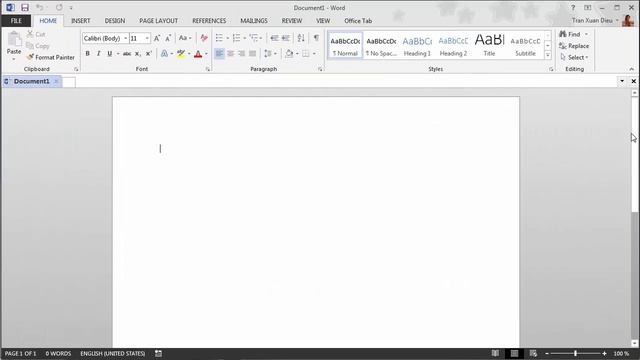Select Align Right
Screen dimensions: 640x360
[x=242, y=54]
